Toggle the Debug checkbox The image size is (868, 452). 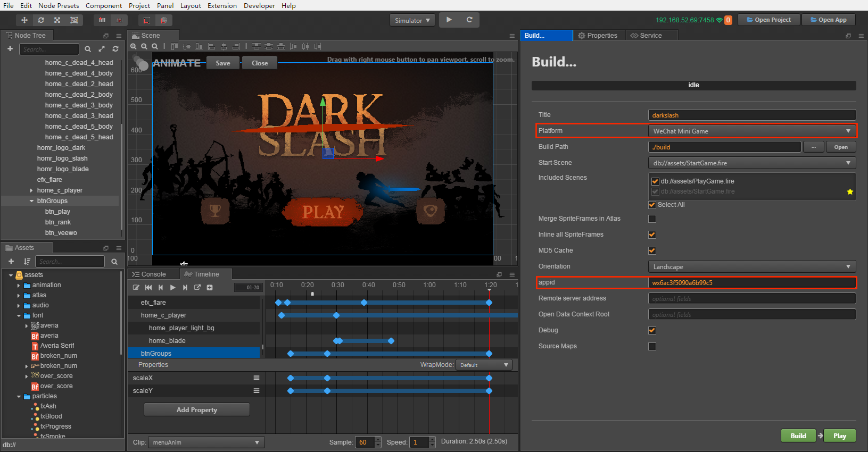click(x=652, y=330)
